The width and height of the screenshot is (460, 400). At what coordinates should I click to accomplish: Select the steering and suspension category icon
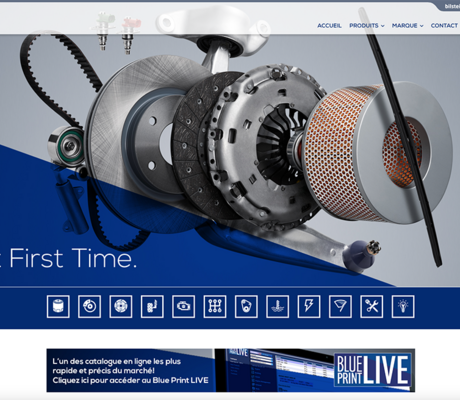pos(152,306)
